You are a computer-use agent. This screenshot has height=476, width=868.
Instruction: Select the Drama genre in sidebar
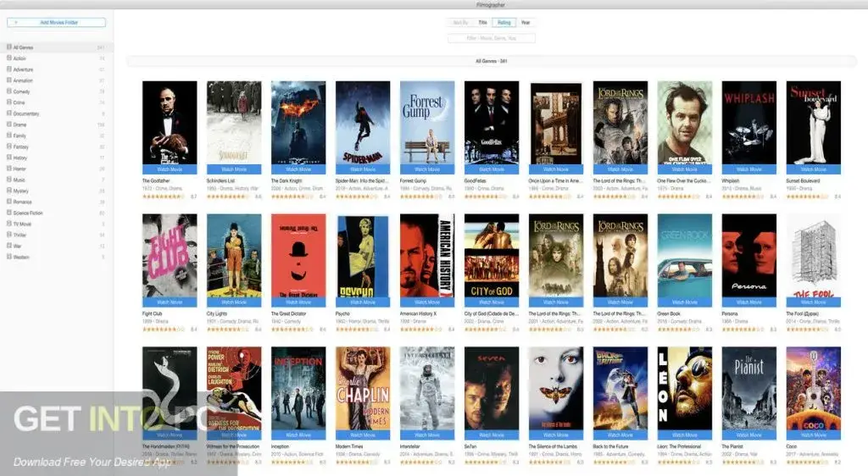pyautogui.click(x=20, y=125)
